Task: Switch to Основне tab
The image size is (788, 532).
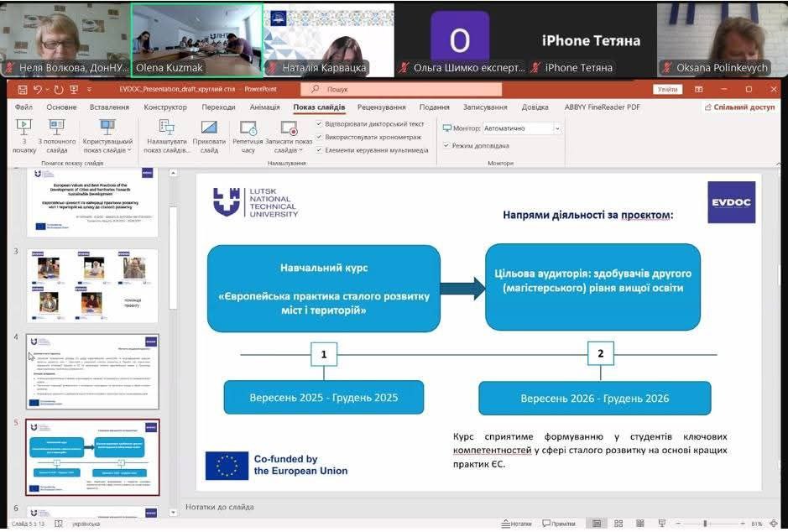Action: click(x=61, y=107)
